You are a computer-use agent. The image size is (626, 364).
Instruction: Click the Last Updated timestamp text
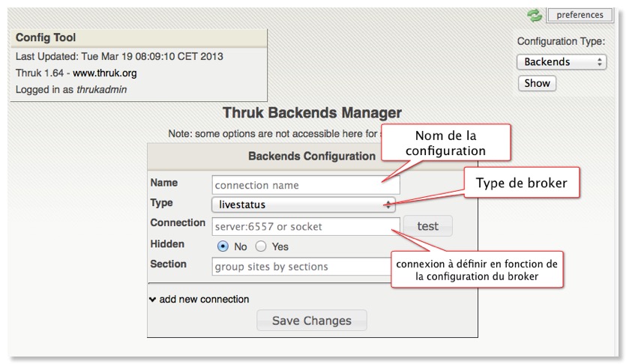(119, 56)
